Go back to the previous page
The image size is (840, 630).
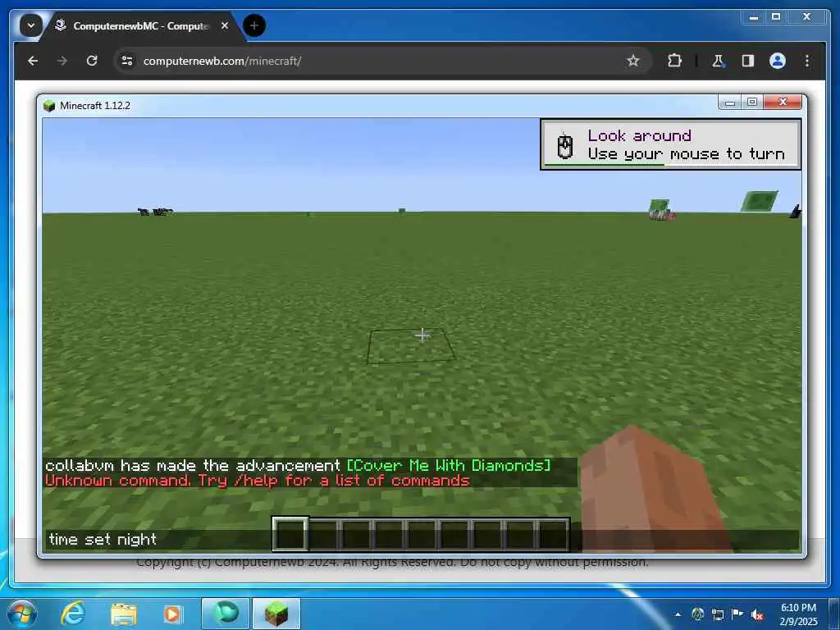tap(33, 61)
